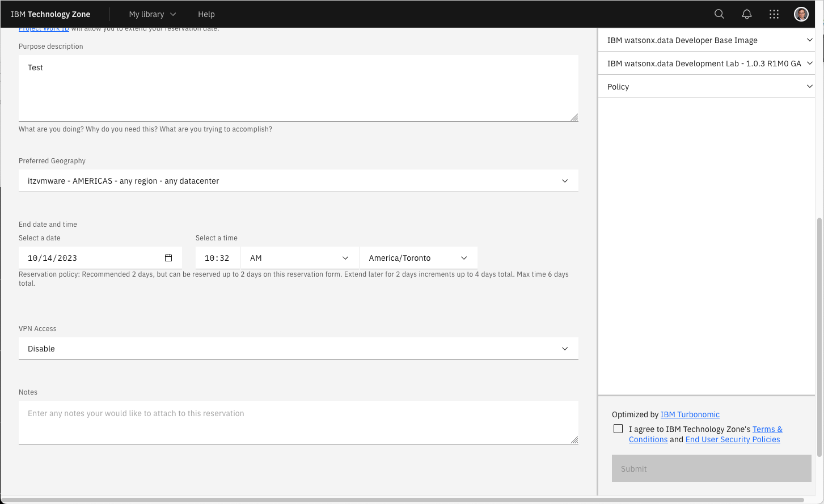Open the Help menu
This screenshot has width=824, height=504.
206,14
